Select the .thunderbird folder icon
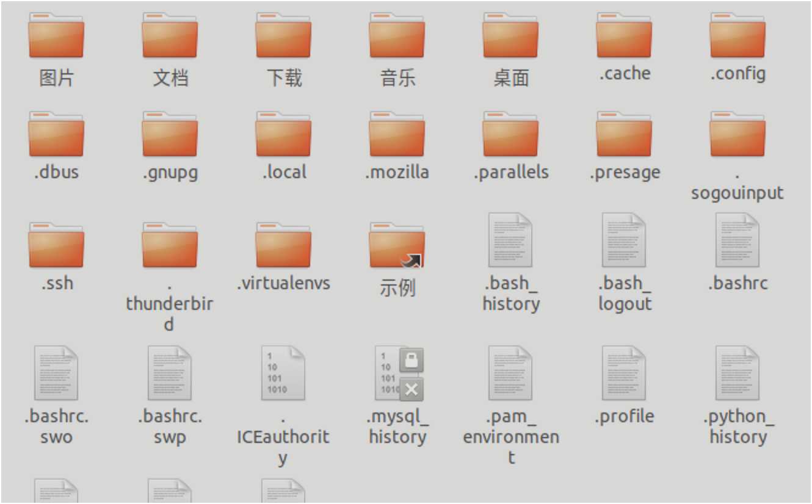The height and width of the screenshot is (504, 812). click(x=170, y=245)
